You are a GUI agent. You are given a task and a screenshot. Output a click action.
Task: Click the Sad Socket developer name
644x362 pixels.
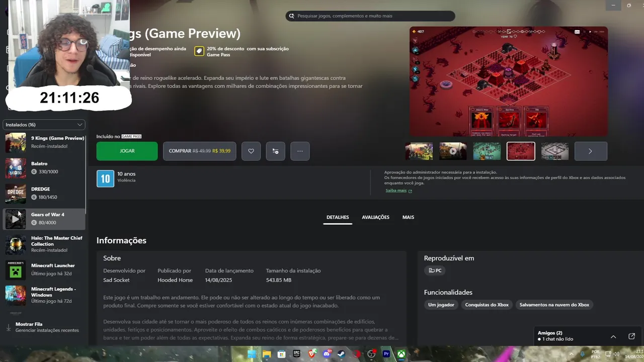coord(116,280)
